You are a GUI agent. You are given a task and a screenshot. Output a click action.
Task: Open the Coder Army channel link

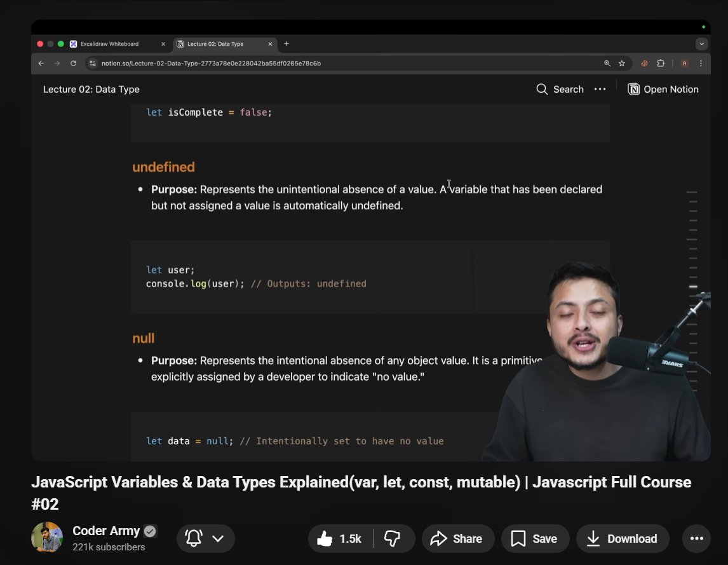click(105, 531)
